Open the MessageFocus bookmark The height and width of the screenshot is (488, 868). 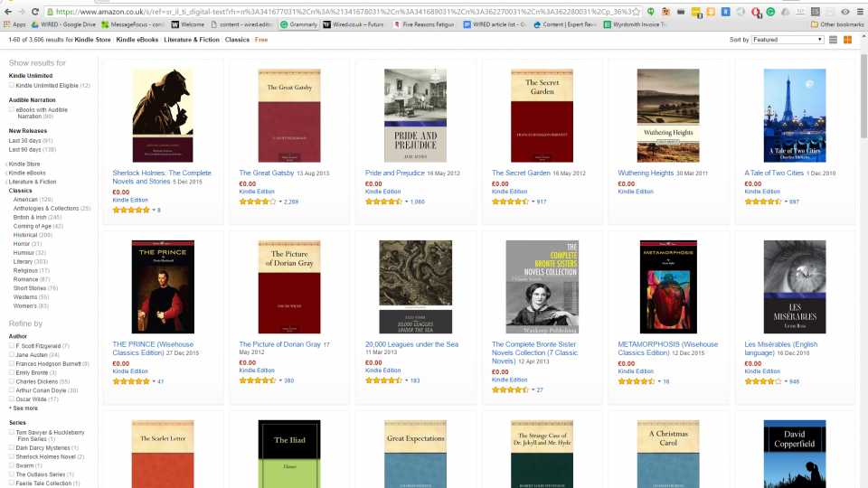tap(133, 24)
